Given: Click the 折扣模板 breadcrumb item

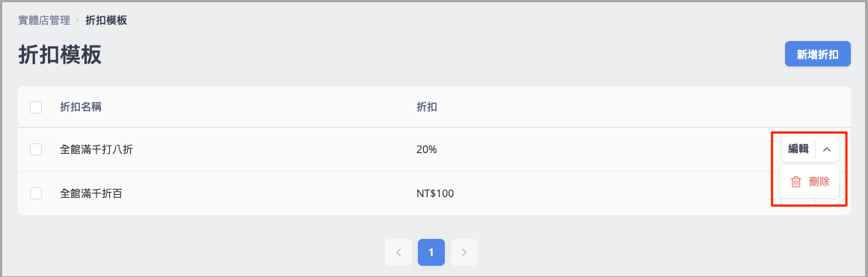Looking at the screenshot, I should pos(106,21).
